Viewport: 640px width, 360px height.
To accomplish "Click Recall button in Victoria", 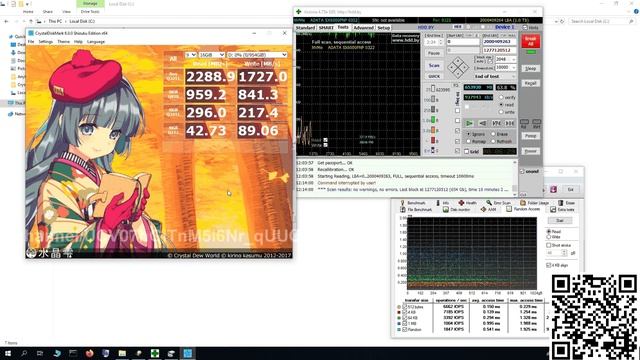I will (x=531, y=83).
